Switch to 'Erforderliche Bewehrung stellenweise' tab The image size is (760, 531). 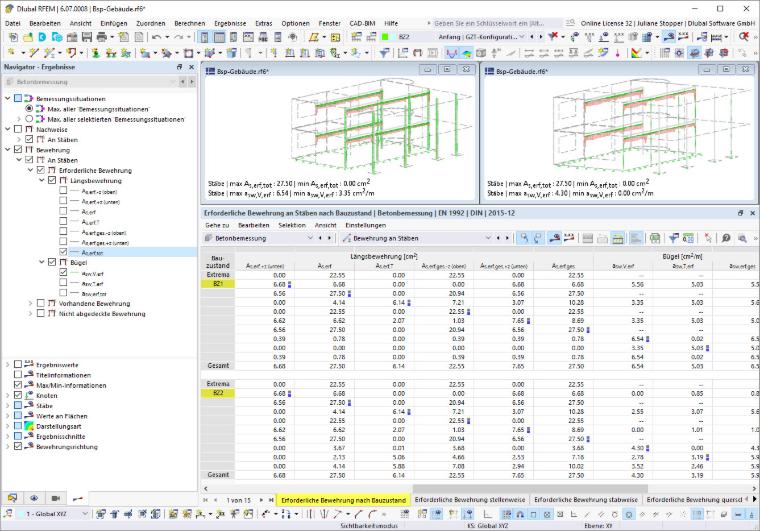coord(470,500)
